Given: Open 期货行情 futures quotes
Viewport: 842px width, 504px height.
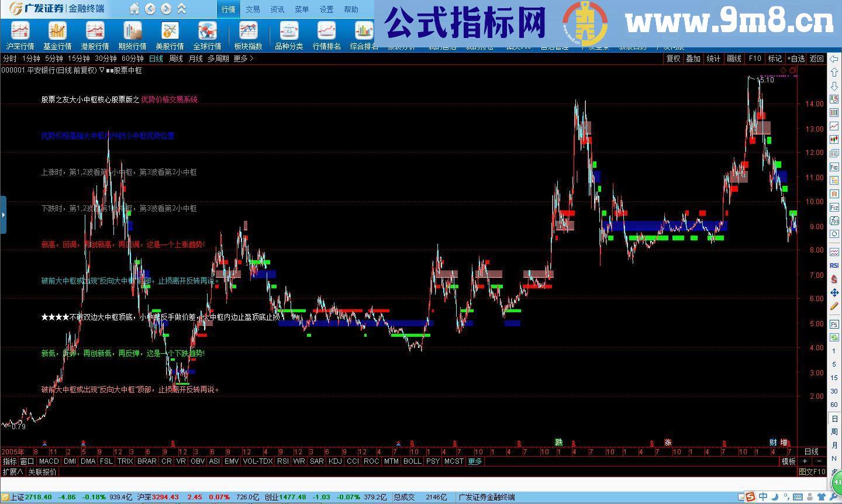Looking at the screenshot, I should [132, 36].
